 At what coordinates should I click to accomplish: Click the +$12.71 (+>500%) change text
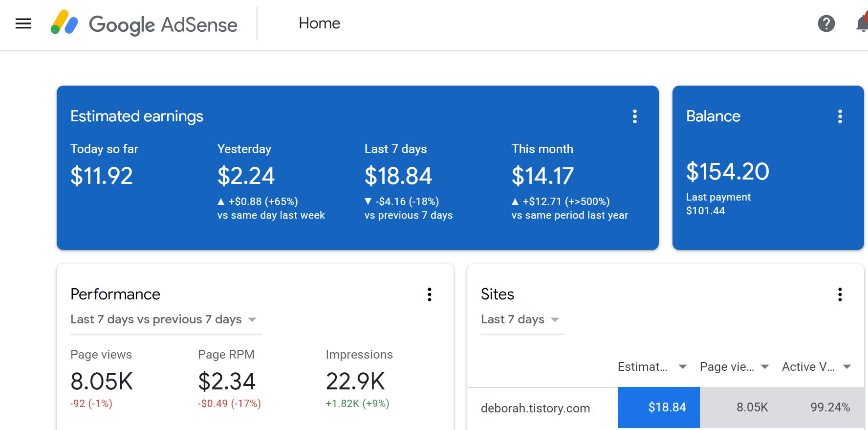566,202
